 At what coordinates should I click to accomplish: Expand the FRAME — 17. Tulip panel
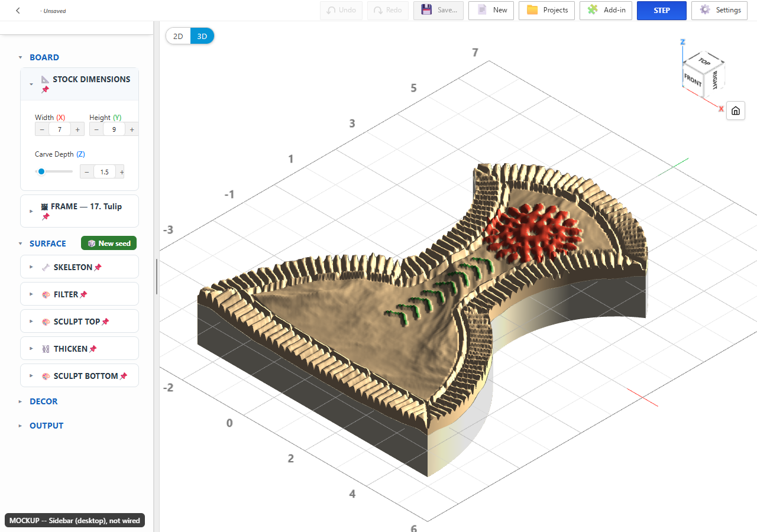[31, 211]
